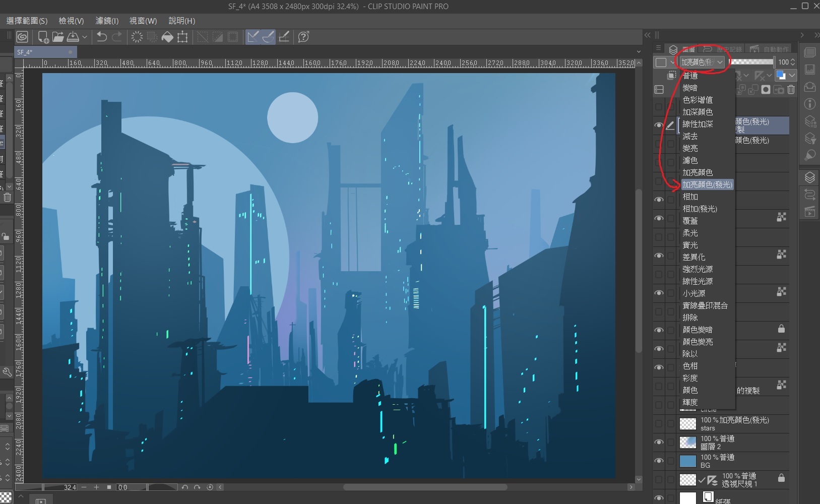Select the 透視尺規 1 layer thumbnail
Viewport: 820px width, 504px height.
coord(688,480)
